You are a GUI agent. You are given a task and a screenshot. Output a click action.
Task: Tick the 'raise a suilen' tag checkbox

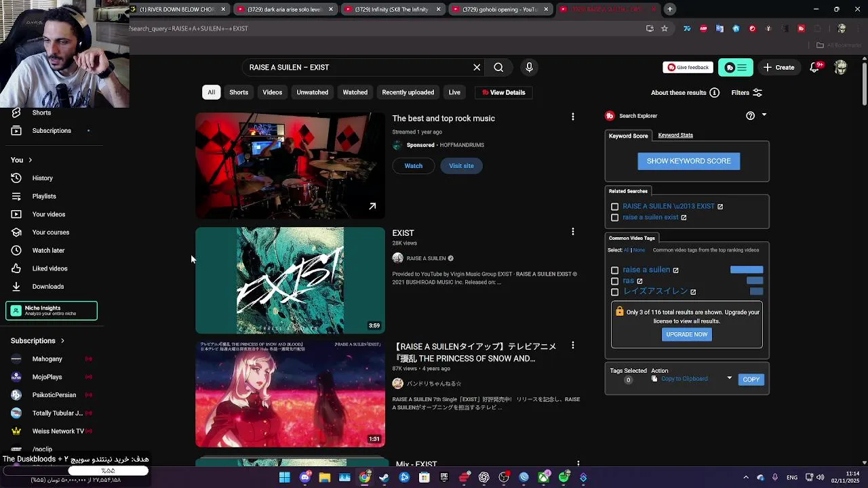click(615, 270)
